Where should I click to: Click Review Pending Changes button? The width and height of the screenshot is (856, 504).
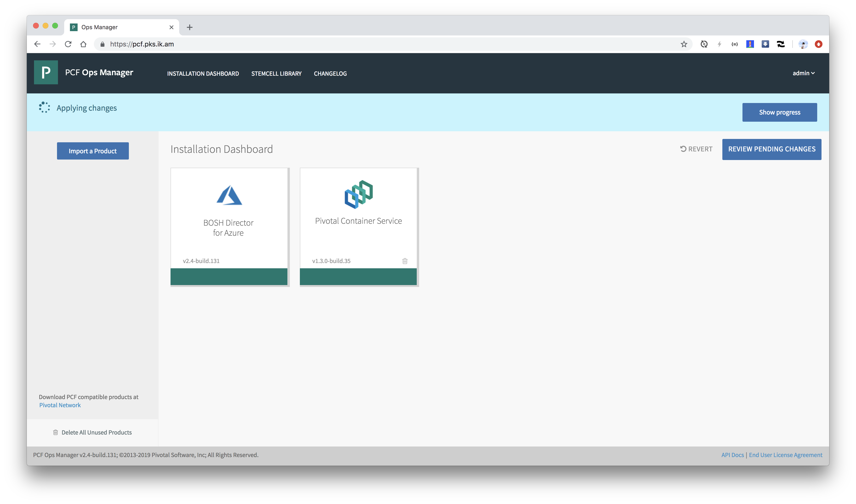[771, 149]
